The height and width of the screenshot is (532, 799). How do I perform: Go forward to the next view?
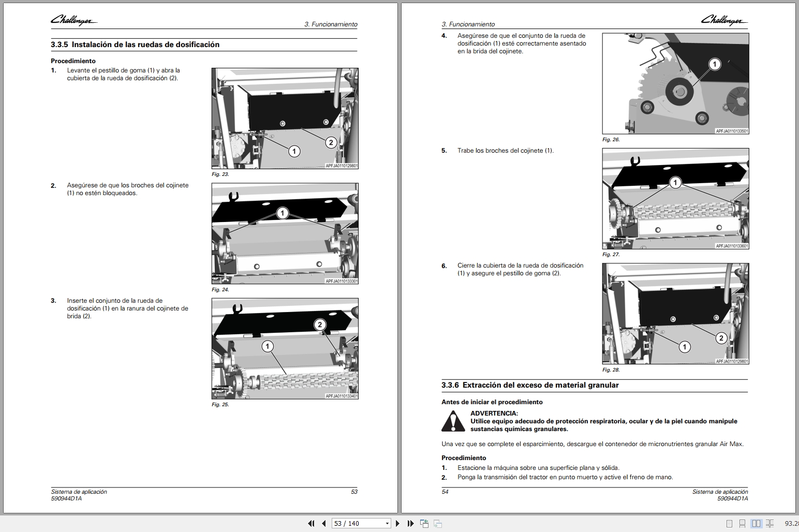pyautogui.click(x=437, y=523)
